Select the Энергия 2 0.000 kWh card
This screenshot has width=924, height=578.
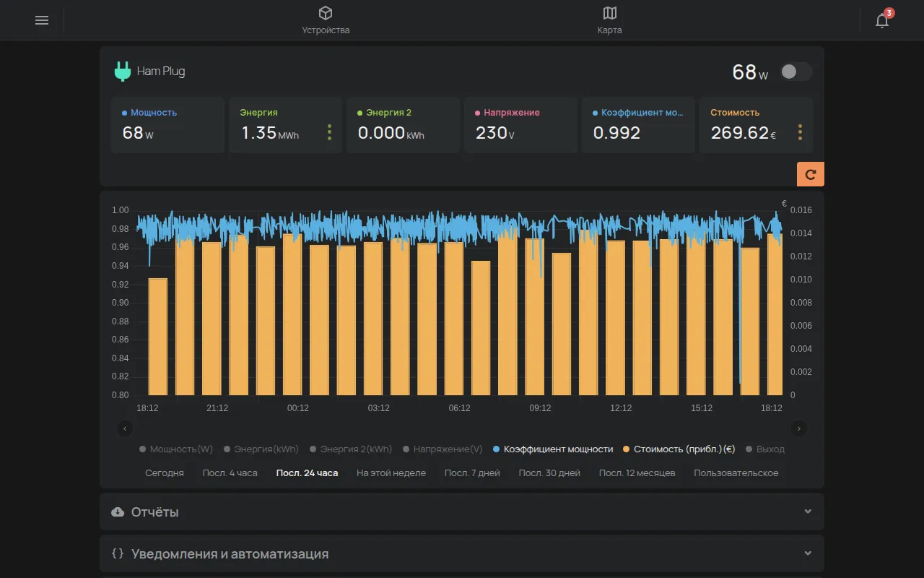coord(403,125)
